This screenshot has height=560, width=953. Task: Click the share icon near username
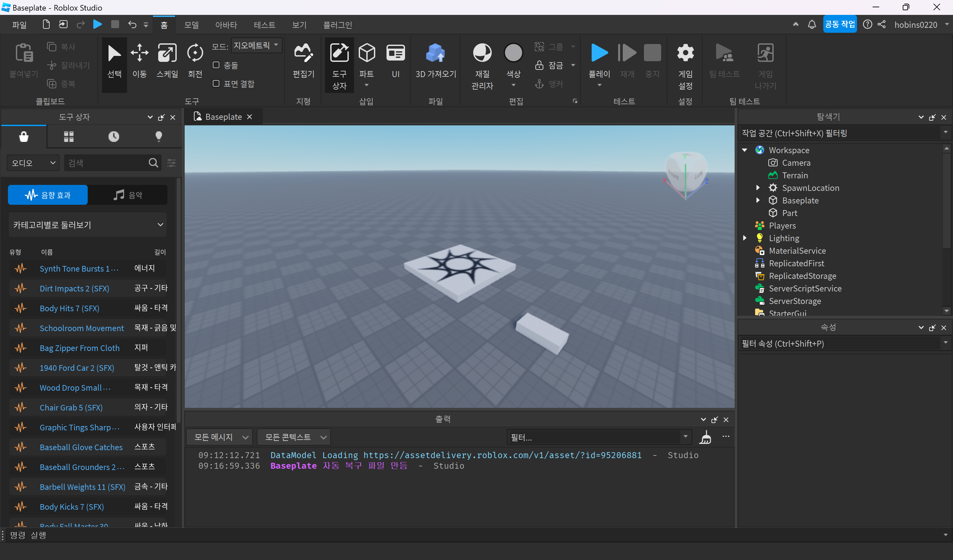click(882, 24)
